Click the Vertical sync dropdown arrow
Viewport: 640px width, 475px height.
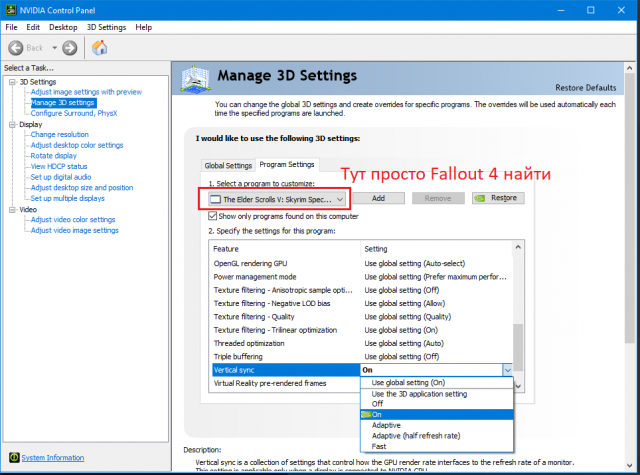click(507, 369)
